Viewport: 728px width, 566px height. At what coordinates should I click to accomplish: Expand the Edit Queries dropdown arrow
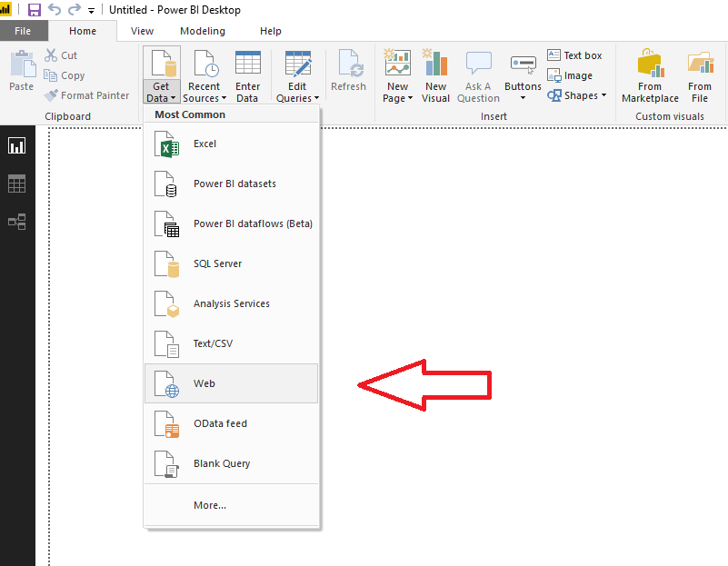tap(317, 98)
